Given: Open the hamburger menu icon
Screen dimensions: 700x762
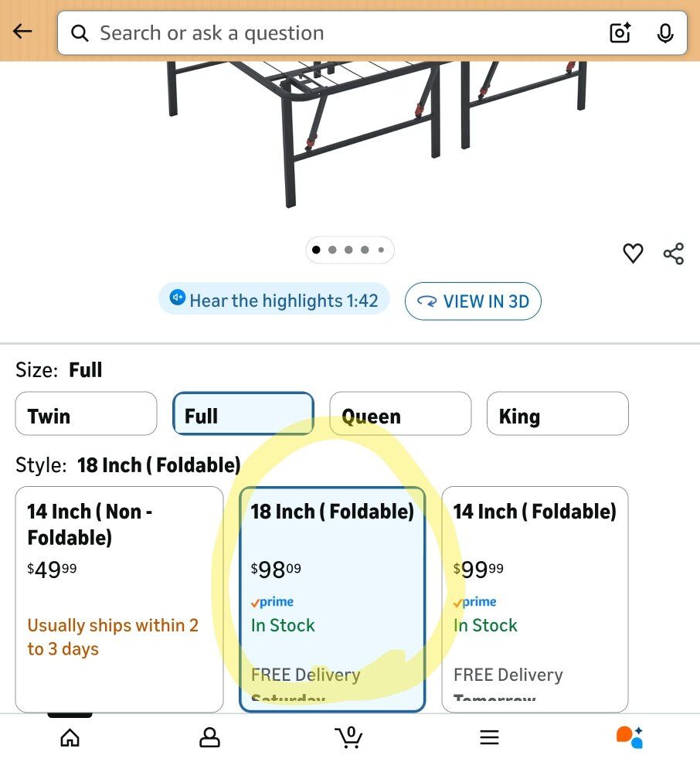Looking at the screenshot, I should pos(489,737).
